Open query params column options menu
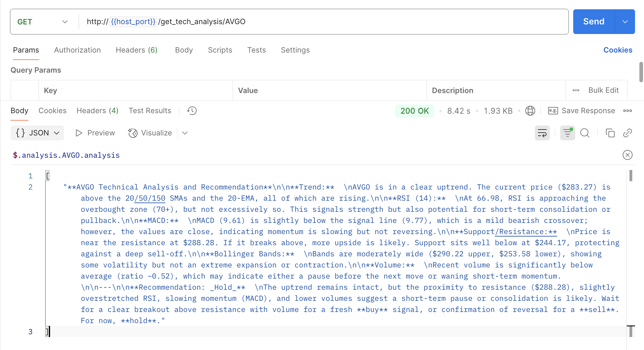Screen dimensions: 644x350 [x=576, y=90]
